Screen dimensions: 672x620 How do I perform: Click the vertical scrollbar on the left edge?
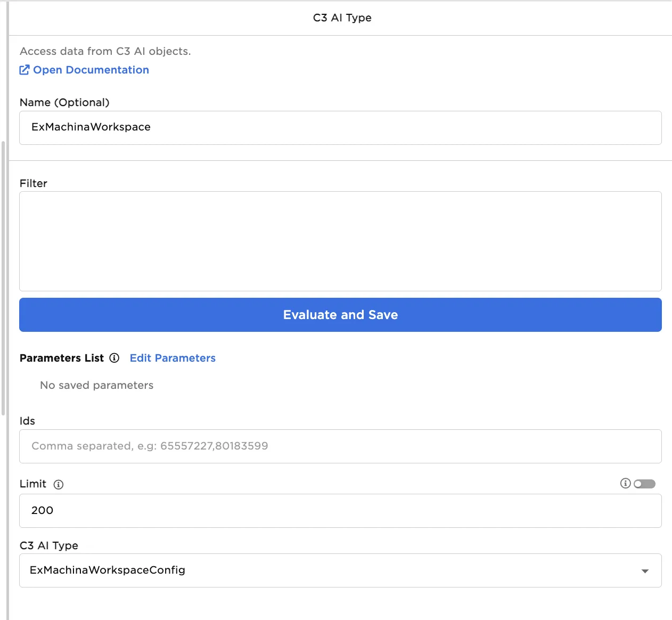[3, 277]
